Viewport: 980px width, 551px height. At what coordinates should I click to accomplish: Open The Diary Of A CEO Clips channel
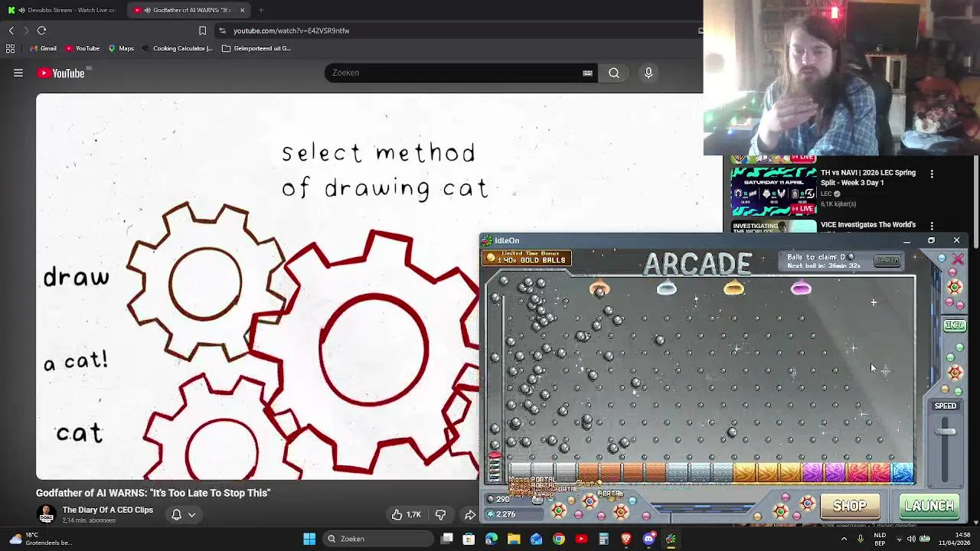[107, 510]
